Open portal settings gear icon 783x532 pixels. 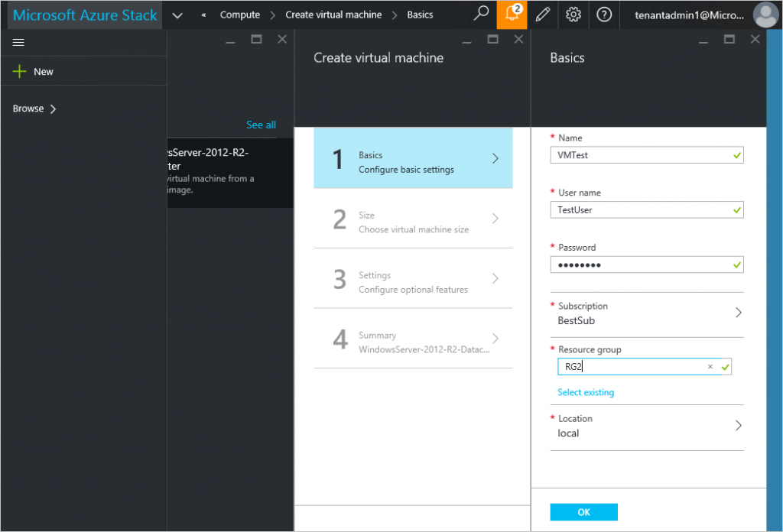pos(573,15)
